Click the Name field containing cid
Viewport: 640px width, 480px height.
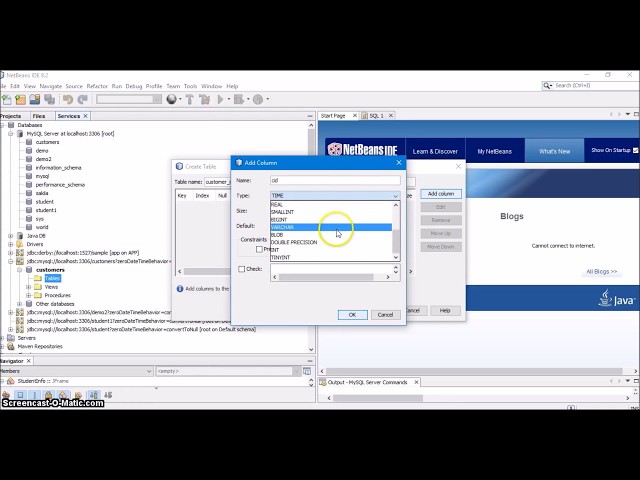point(335,180)
